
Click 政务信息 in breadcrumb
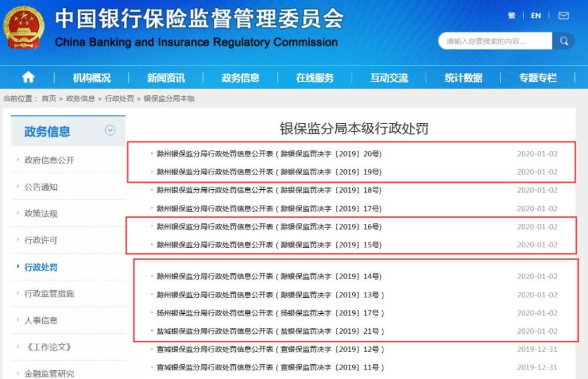coord(80,99)
